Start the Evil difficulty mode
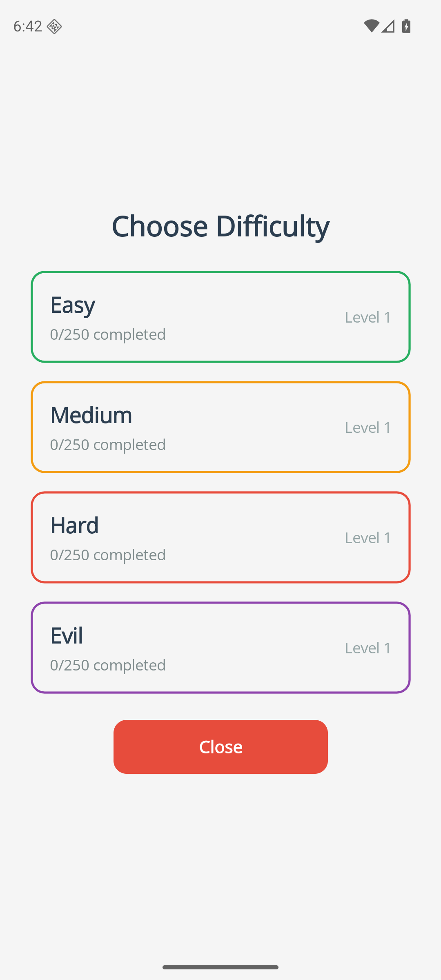This screenshot has height=980, width=441. click(x=220, y=648)
